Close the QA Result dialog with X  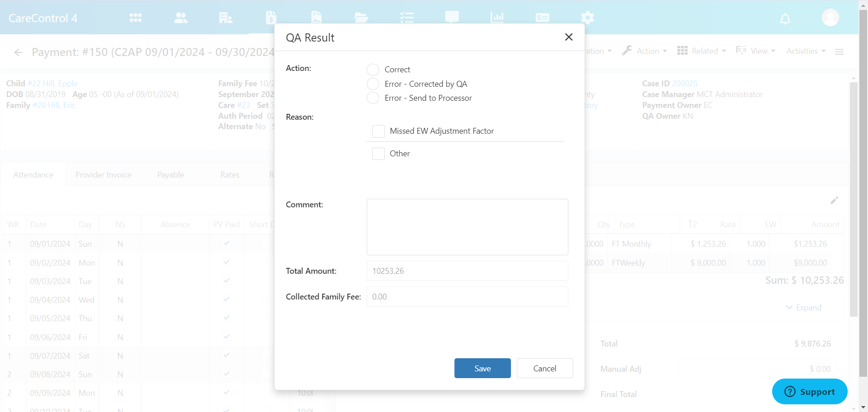[x=569, y=37]
